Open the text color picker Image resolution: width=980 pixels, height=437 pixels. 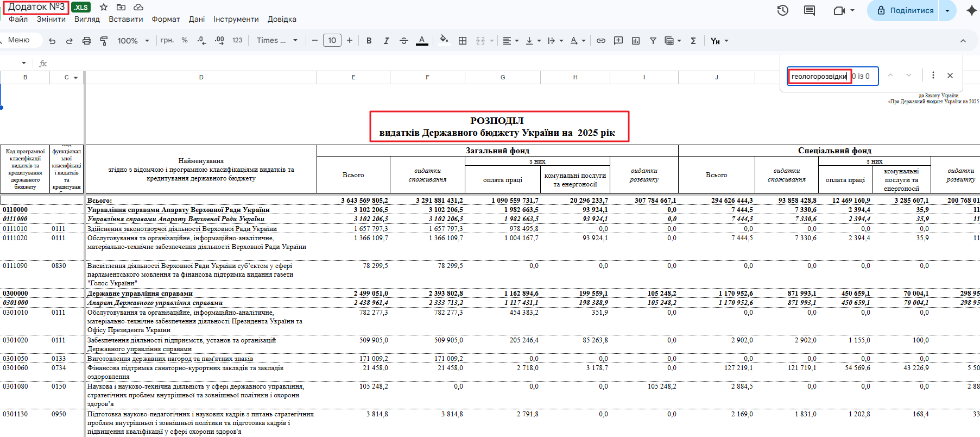422,41
